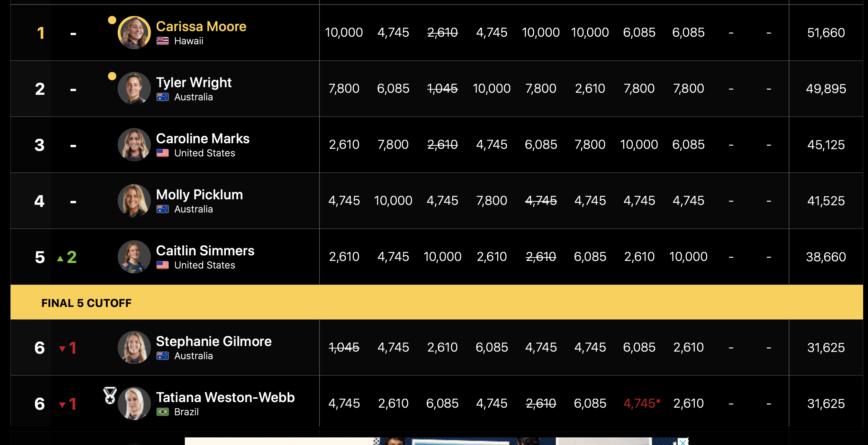Click Stephanie Gilmore's profile photo

click(x=134, y=347)
